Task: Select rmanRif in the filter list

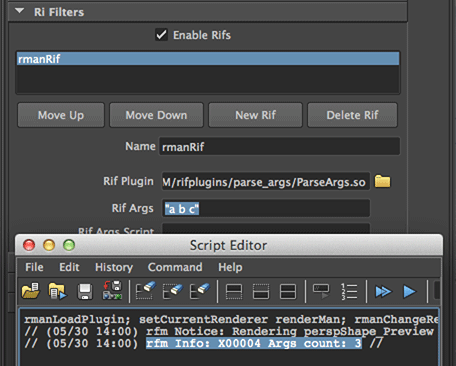Action: (208, 59)
